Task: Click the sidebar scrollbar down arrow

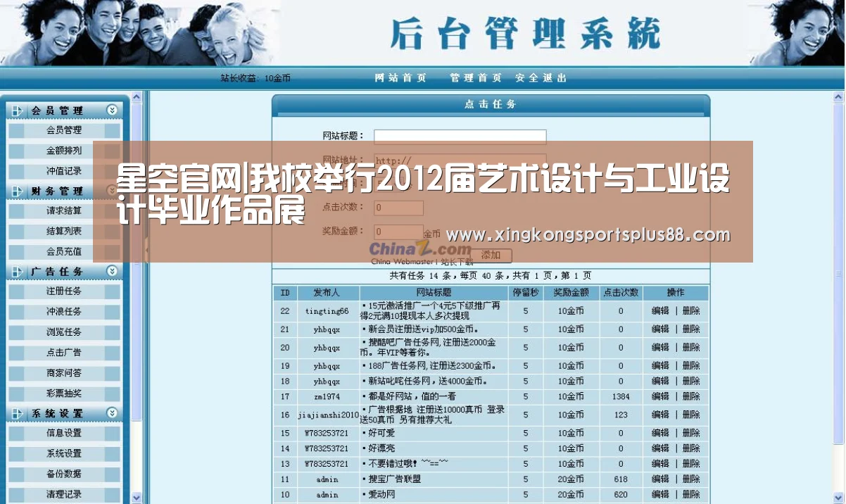Action: pyautogui.click(x=137, y=497)
